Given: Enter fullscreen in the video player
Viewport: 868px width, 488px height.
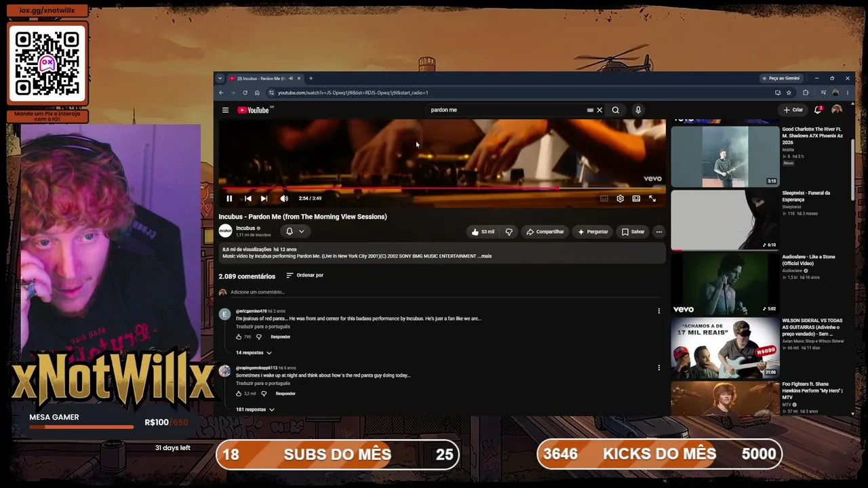Looking at the screenshot, I should [652, 199].
